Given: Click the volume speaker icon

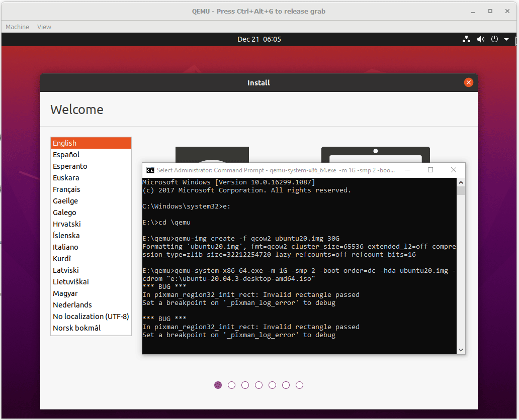Looking at the screenshot, I should click(x=480, y=39).
